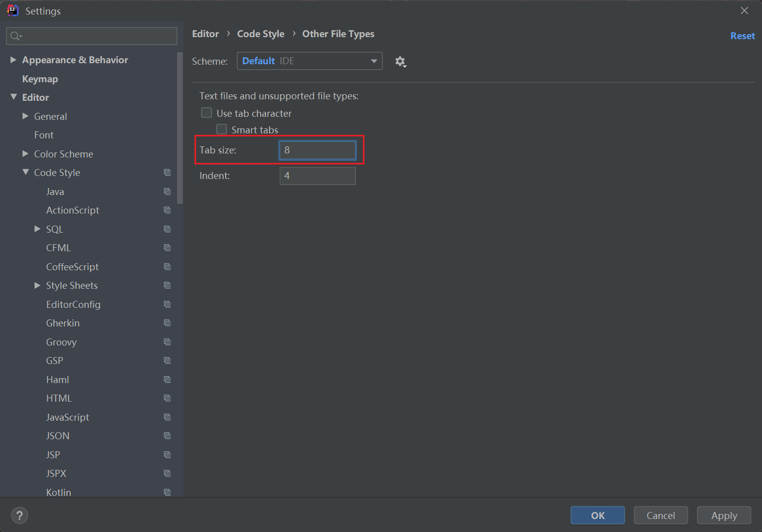This screenshot has width=762, height=532.
Task: Click the Indent input field
Action: point(317,175)
